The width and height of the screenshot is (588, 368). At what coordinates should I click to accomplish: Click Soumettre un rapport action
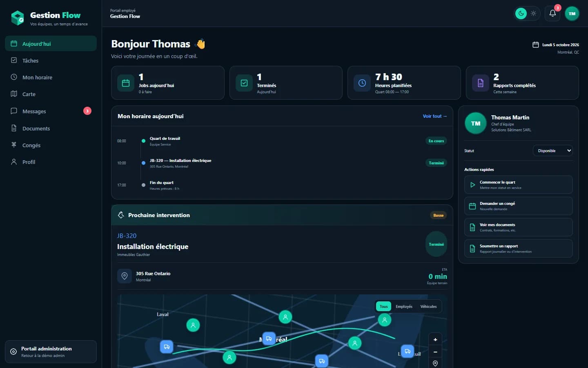pyautogui.click(x=518, y=249)
